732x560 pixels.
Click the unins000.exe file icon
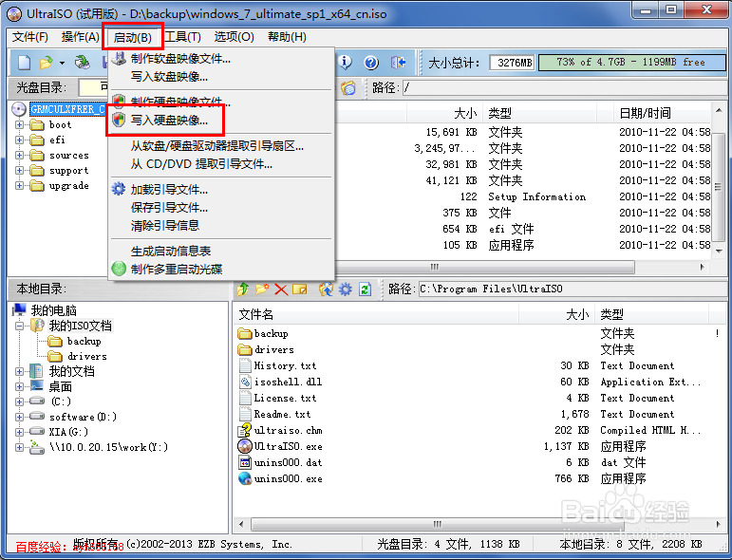click(x=245, y=478)
